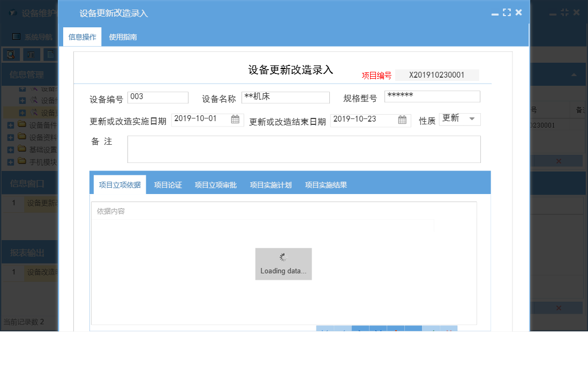
Task: Click the 设备备件 folder icon in the tree
Action: point(21,124)
